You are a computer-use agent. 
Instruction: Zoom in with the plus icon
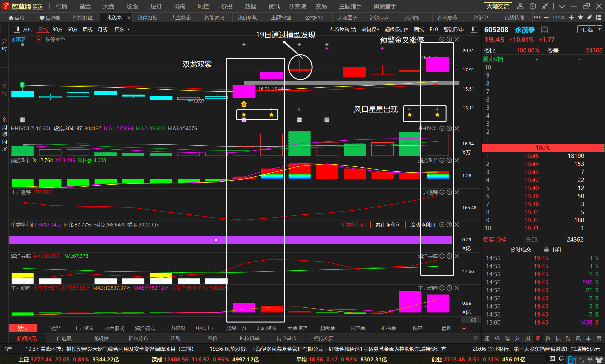pyautogui.click(x=571, y=17)
